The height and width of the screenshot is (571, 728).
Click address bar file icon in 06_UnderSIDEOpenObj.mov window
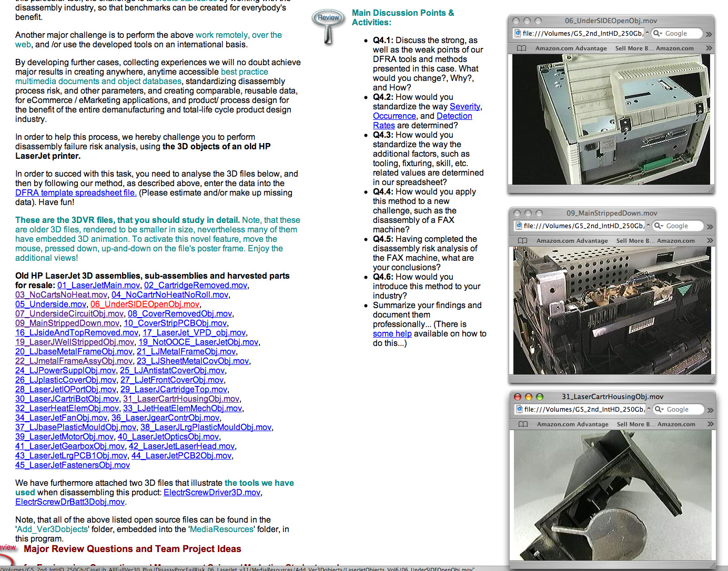click(x=517, y=34)
